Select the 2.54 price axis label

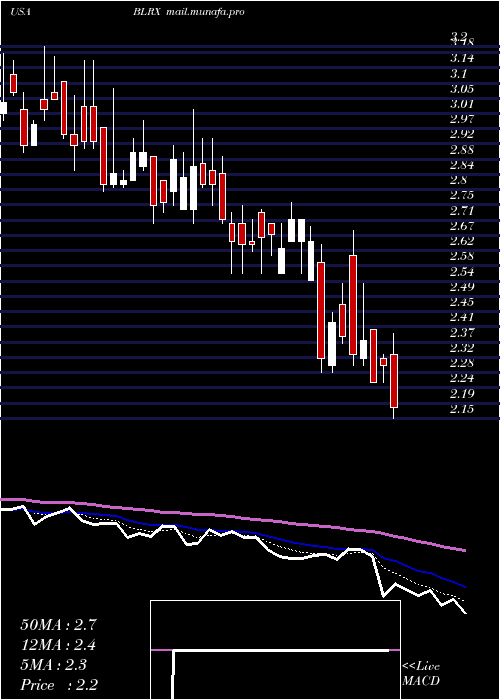pyautogui.click(x=462, y=272)
